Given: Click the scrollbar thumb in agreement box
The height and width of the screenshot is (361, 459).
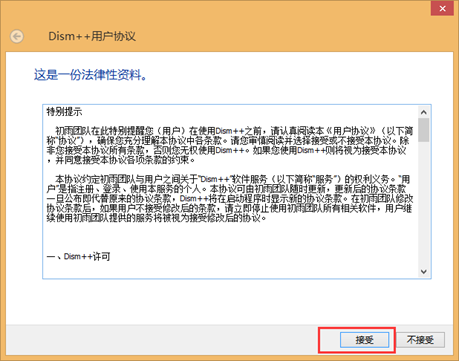Looking at the screenshot, I should coord(424,130).
